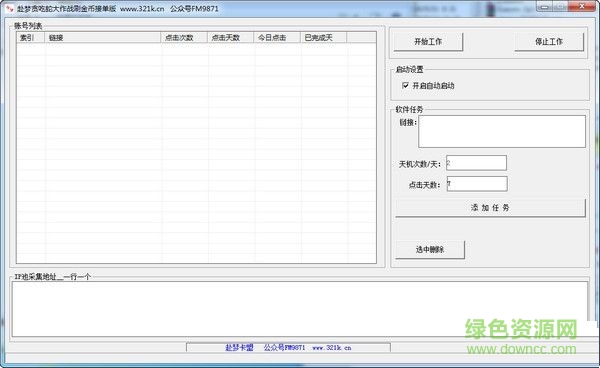This screenshot has height=368, width=600.
Task: Click the 点击天数 column header
Action: [230, 37]
